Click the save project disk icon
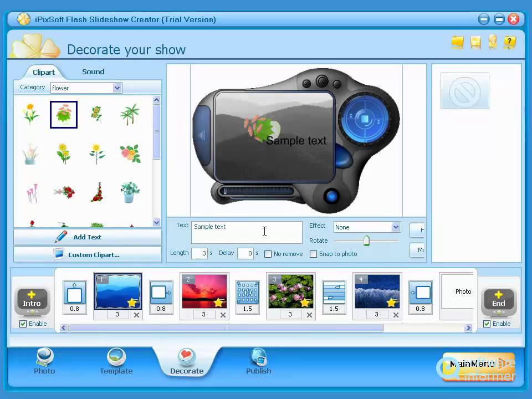 pyautogui.click(x=475, y=42)
